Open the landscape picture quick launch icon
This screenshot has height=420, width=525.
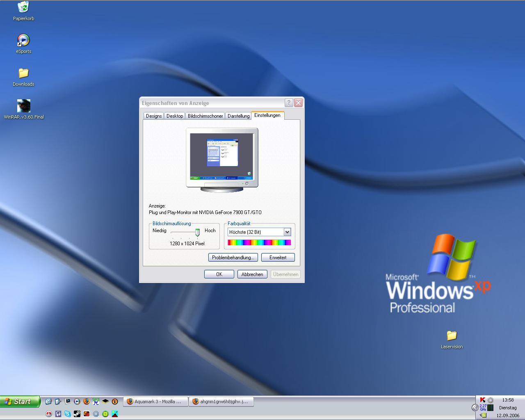115,414
